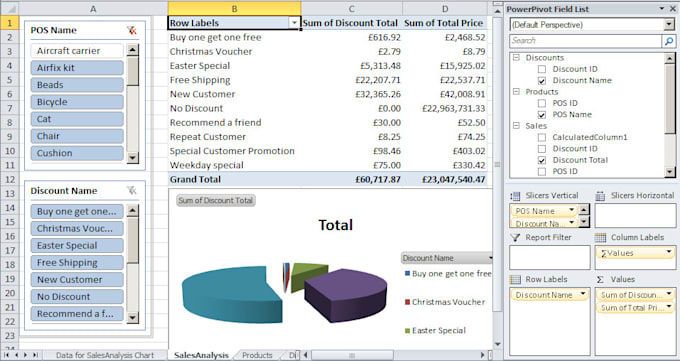Click the Christmas Voucher legend entry
Image resolution: width=680 pixels, height=361 pixels.
tap(445, 302)
